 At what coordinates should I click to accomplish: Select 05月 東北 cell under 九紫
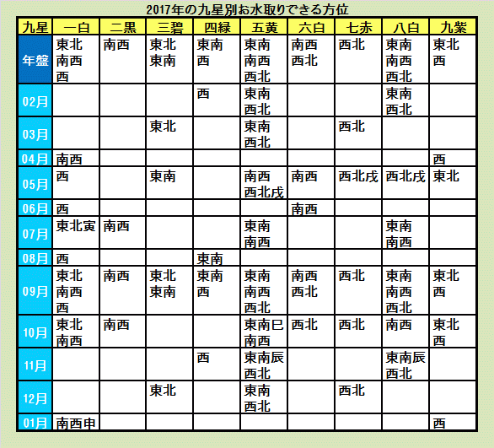(453, 183)
